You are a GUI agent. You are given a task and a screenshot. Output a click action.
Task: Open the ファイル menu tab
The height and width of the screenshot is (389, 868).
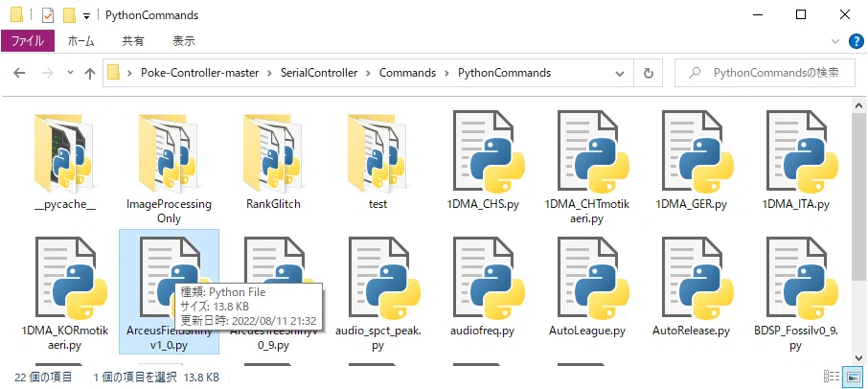(x=28, y=41)
